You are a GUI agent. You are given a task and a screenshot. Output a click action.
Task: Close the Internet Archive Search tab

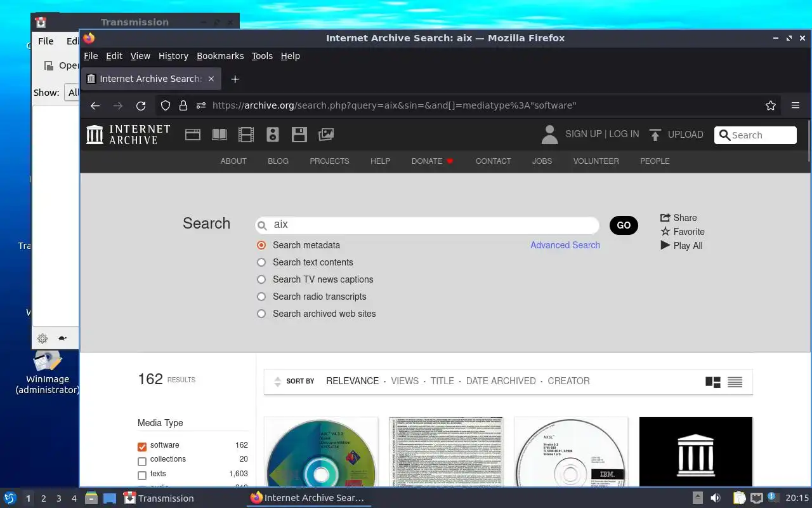[x=211, y=79]
